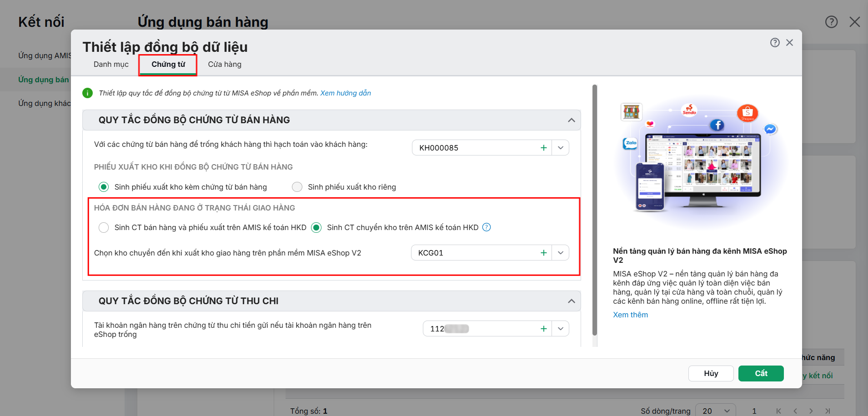The width and height of the screenshot is (868, 416).
Task: Open the KCG01 warehouse dropdown arrow
Action: (x=561, y=253)
